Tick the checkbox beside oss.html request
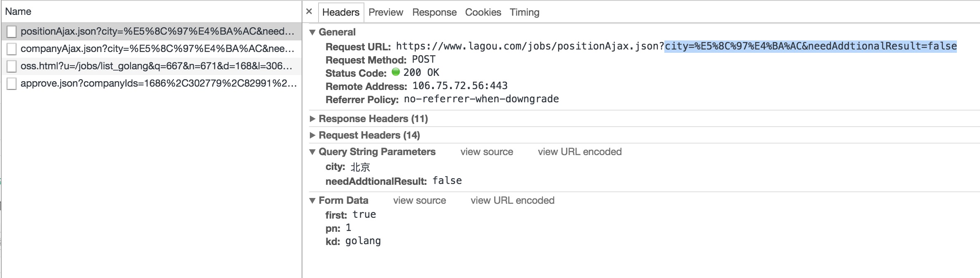Viewport: 980px width, 278px height. pyautogui.click(x=12, y=66)
